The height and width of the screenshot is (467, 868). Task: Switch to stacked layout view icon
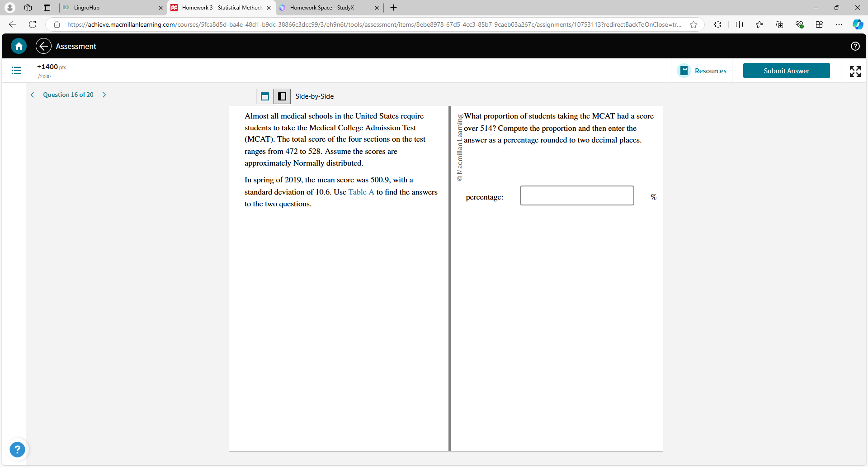click(x=265, y=96)
